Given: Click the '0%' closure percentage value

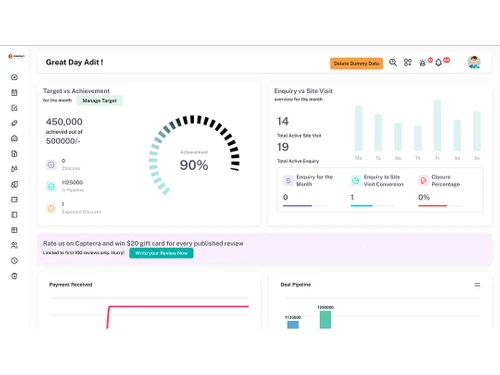Looking at the screenshot, I should tap(424, 197).
